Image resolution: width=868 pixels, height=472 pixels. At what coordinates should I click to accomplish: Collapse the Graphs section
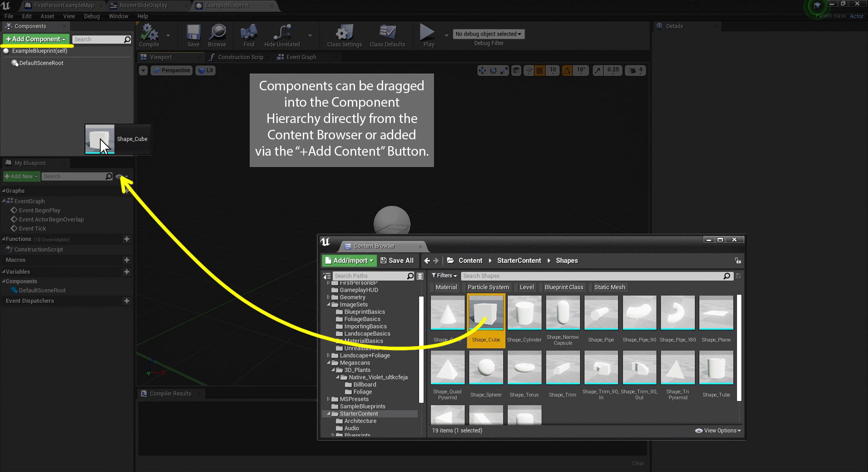point(4,191)
